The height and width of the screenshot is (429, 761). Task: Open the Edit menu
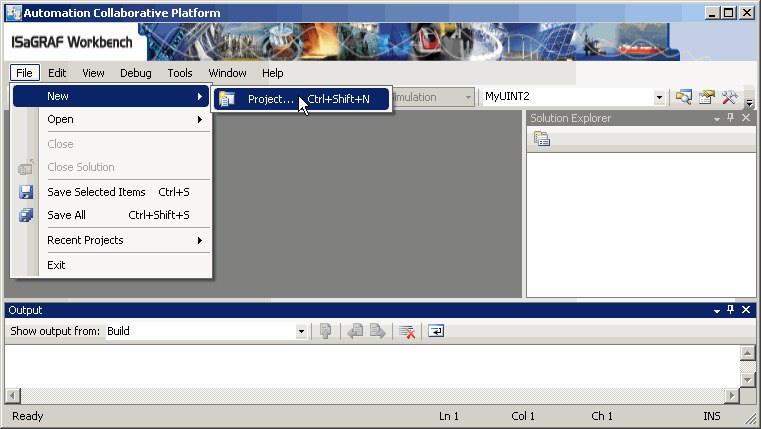click(x=57, y=73)
